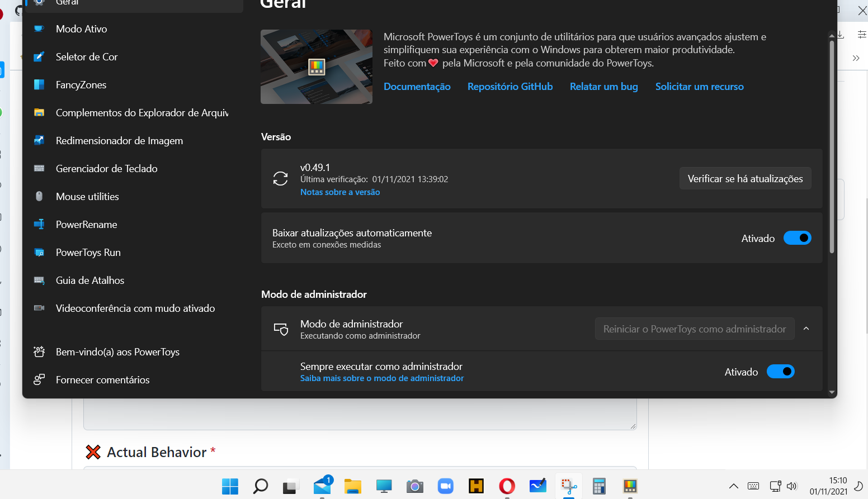This screenshot has height=499, width=868.
Task: Click Solicitar um recurso link
Action: [x=700, y=87]
